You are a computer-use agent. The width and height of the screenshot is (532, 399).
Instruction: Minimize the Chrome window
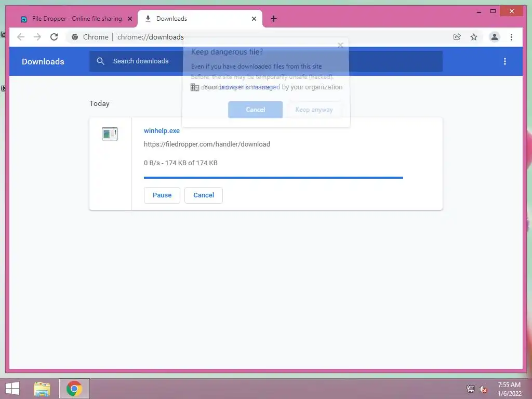pyautogui.click(x=478, y=11)
